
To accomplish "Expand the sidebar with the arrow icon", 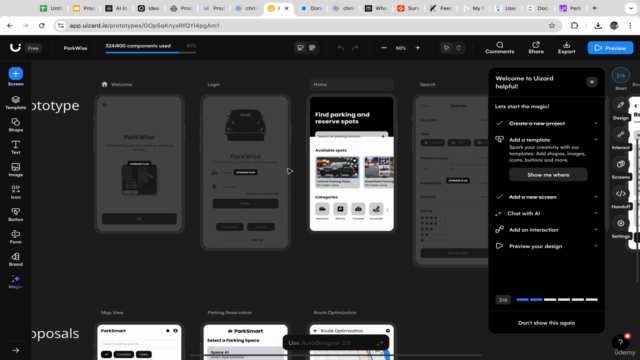I will click(x=16, y=350).
